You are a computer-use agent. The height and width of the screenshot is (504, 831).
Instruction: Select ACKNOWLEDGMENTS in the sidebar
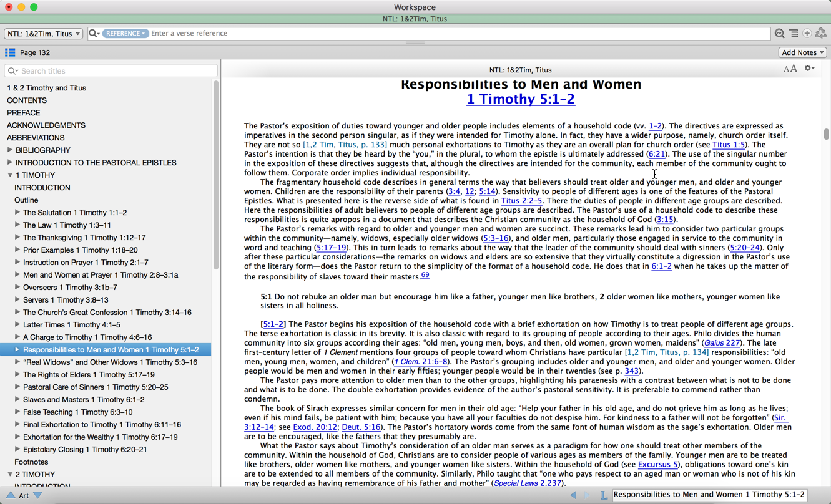(46, 125)
